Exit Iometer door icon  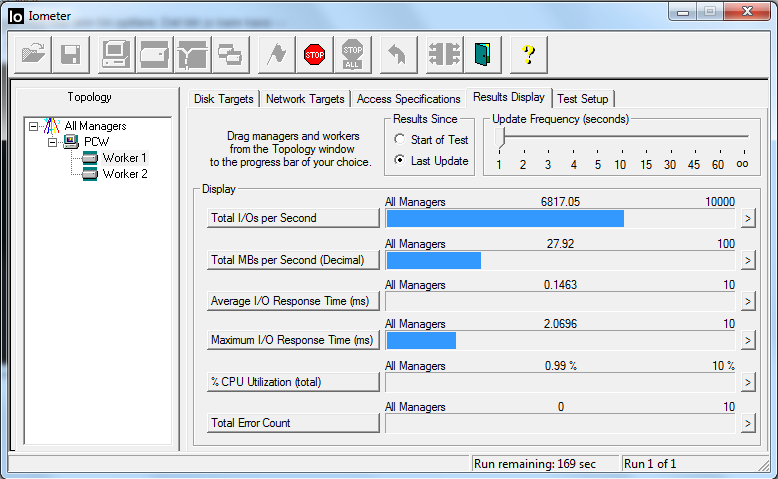click(482, 54)
